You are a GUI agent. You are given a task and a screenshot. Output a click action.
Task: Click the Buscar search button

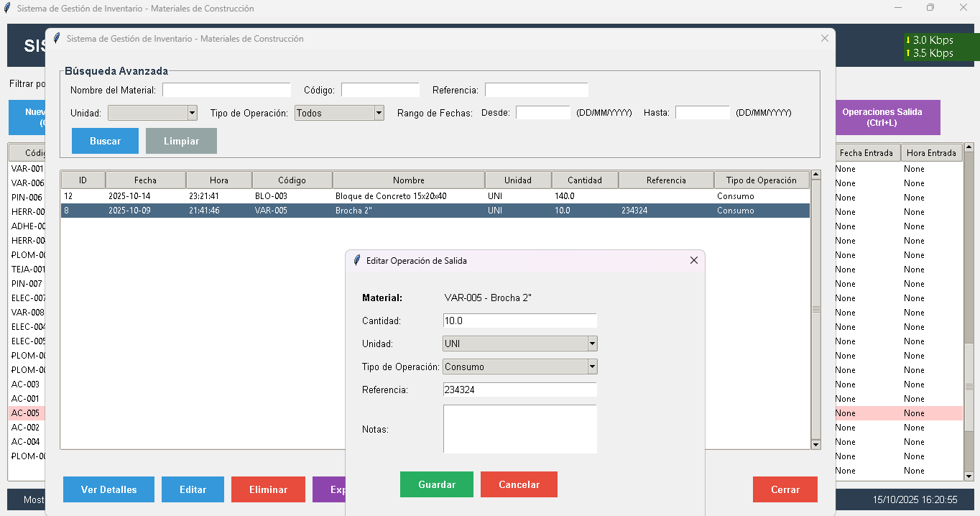(105, 141)
